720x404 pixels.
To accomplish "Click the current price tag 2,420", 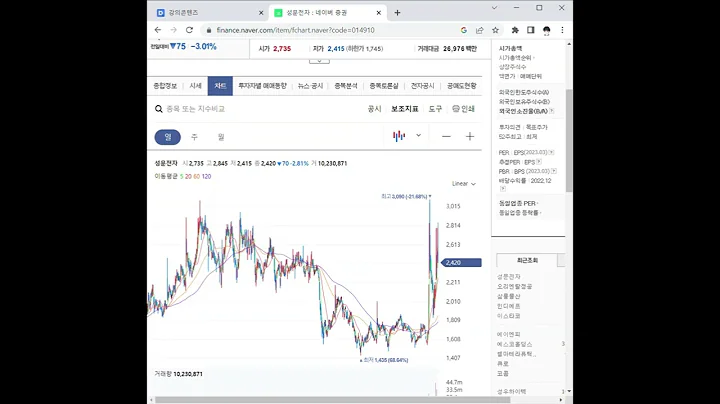I will (x=461, y=263).
